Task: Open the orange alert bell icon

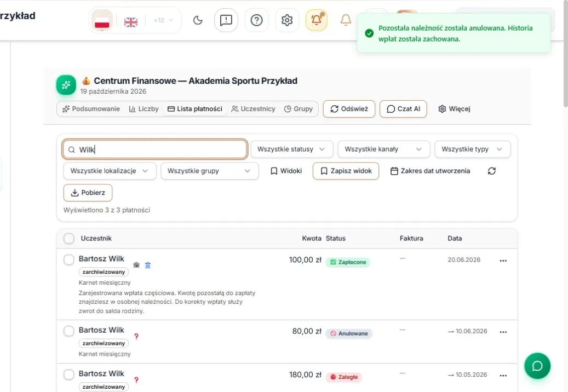Action: pyautogui.click(x=316, y=20)
